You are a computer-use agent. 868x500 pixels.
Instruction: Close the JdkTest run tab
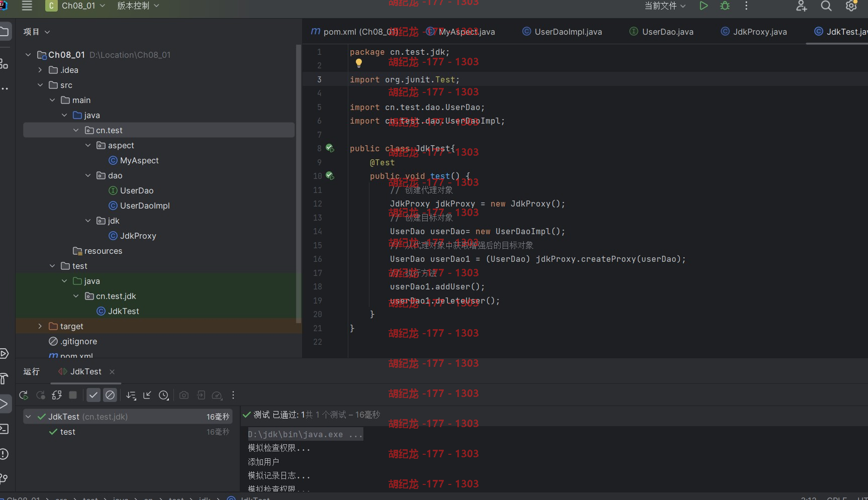[x=112, y=372]
